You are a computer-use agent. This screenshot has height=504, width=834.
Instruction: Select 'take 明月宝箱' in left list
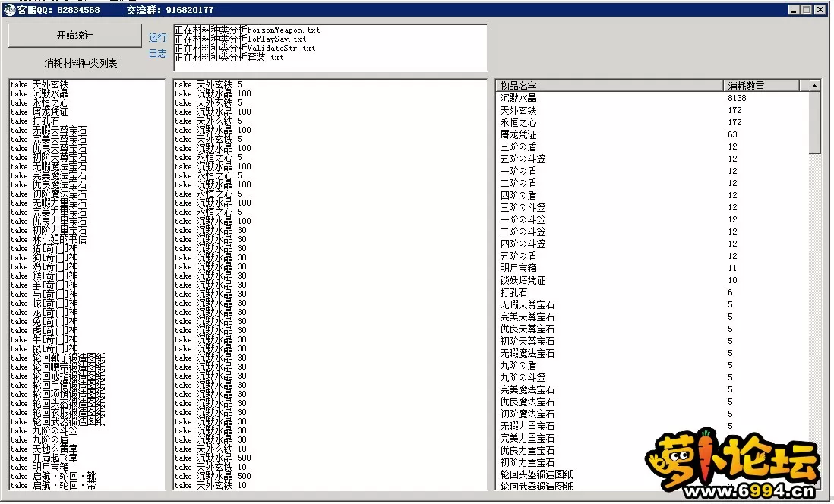(x=39, y=468)
